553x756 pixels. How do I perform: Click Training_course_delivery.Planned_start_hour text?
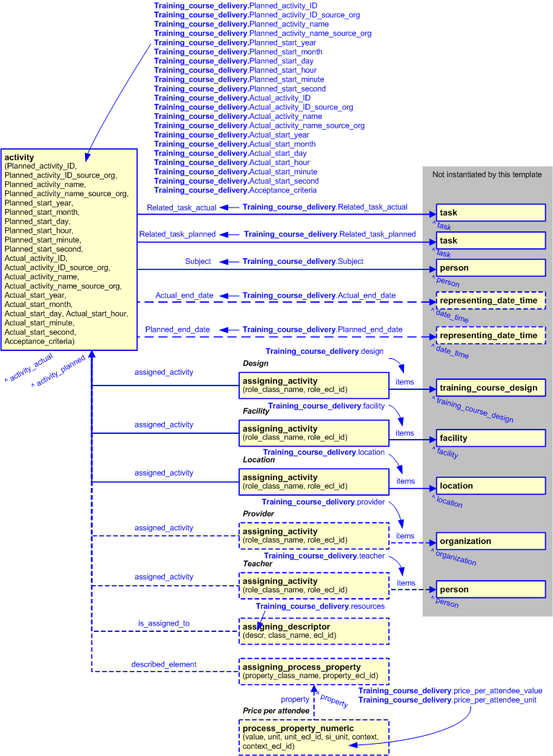coord(235,70)
